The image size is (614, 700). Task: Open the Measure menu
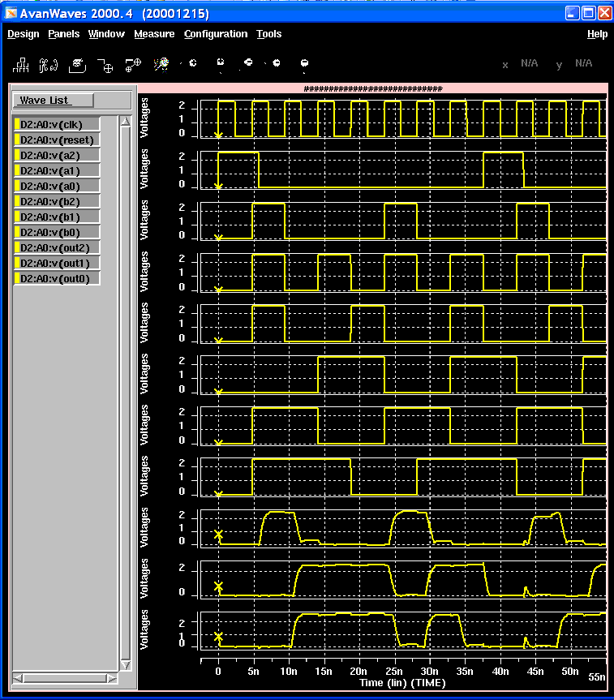(x=154, y=34)
